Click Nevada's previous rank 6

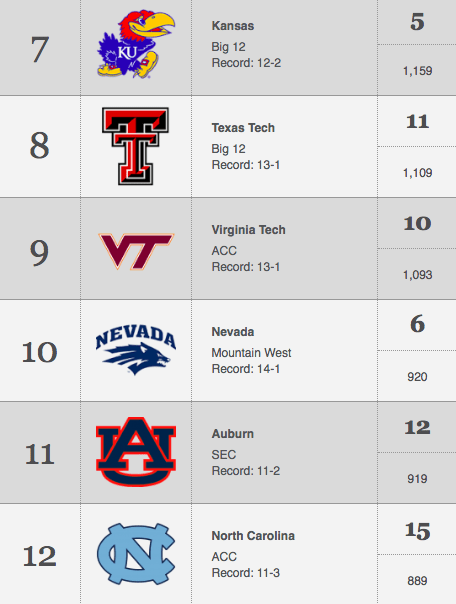[x=417, y=324]
